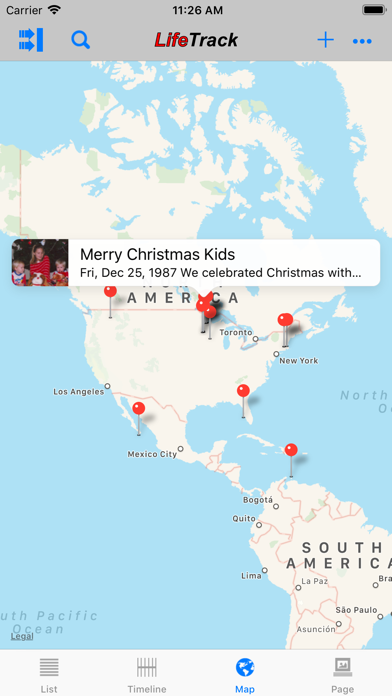
Task: Open the sidebar panel icon
Action: click(31, 40)
